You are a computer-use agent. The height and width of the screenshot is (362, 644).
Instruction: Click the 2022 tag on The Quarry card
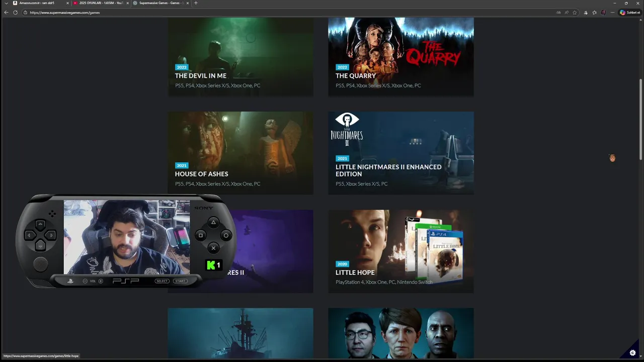click(342, 67)
